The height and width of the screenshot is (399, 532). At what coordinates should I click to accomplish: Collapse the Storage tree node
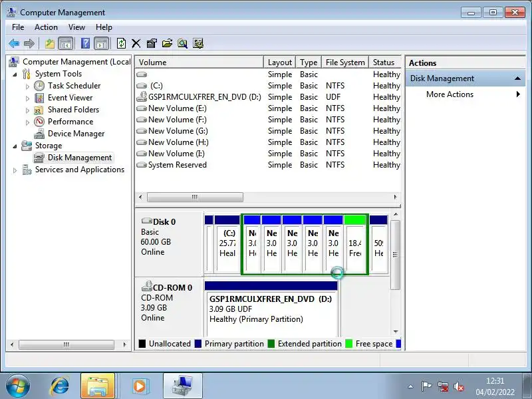tap(15, 146)
